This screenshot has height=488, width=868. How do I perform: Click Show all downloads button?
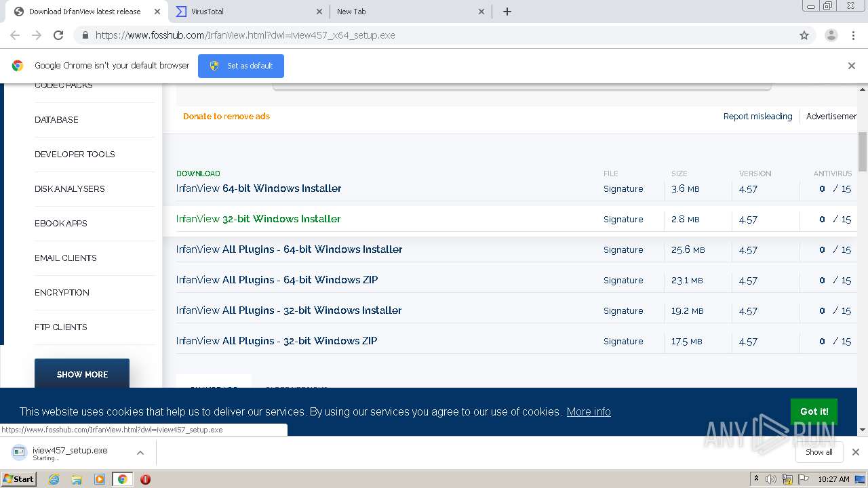coord(819,452)
